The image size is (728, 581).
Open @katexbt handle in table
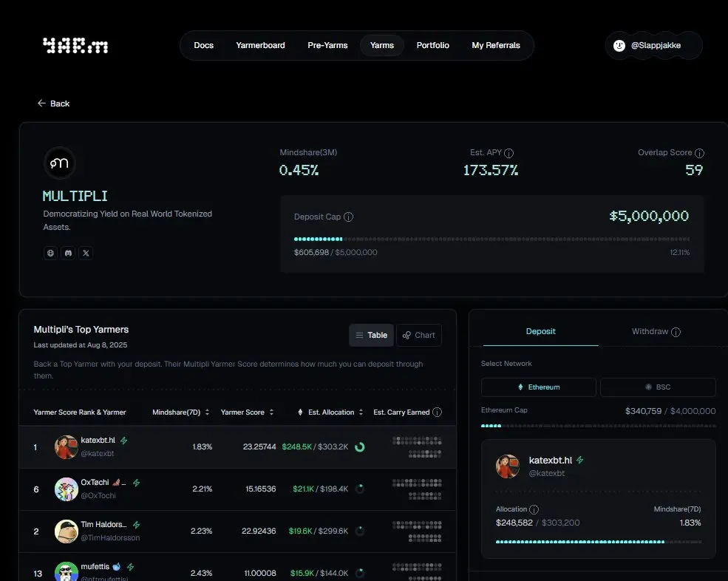(x=97, y=453)
